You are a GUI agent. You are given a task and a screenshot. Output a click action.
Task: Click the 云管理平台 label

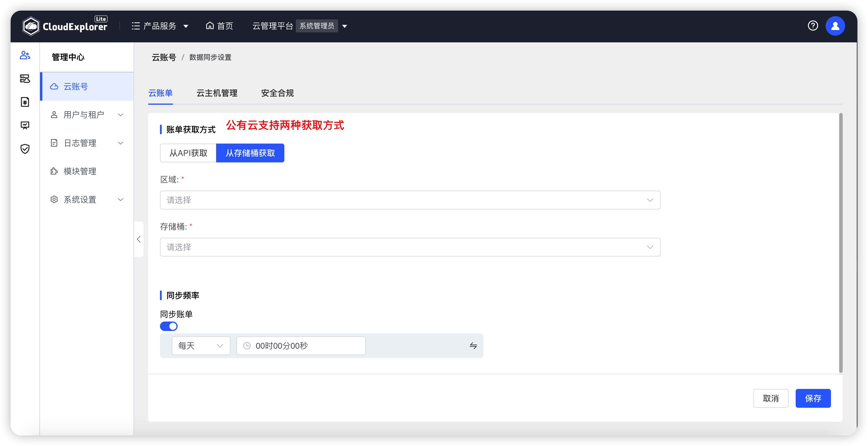coord(273,26)
